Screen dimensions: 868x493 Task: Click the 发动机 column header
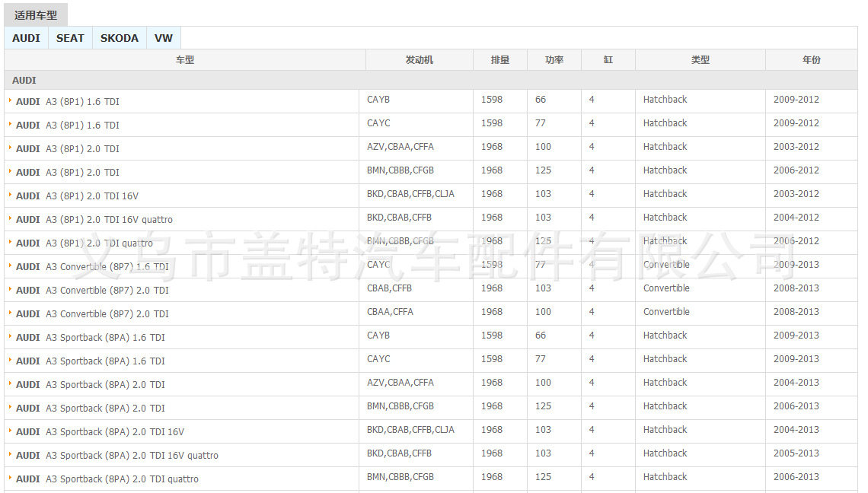419,60
